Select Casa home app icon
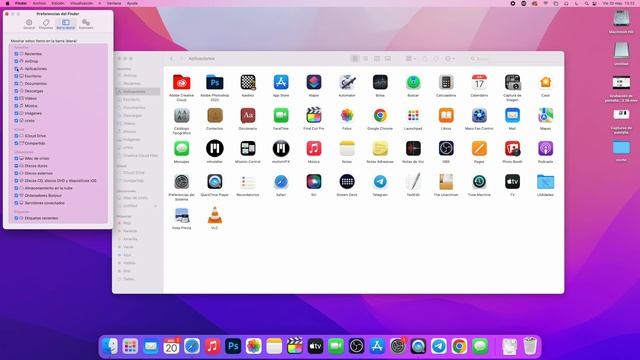This screenshot has height=360, width=640. 545,82
